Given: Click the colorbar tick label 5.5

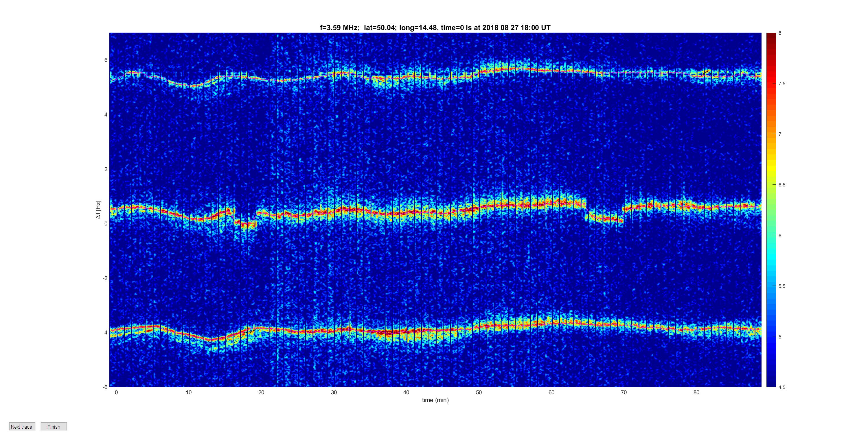Looking at the screenshot, I should 782,286.
